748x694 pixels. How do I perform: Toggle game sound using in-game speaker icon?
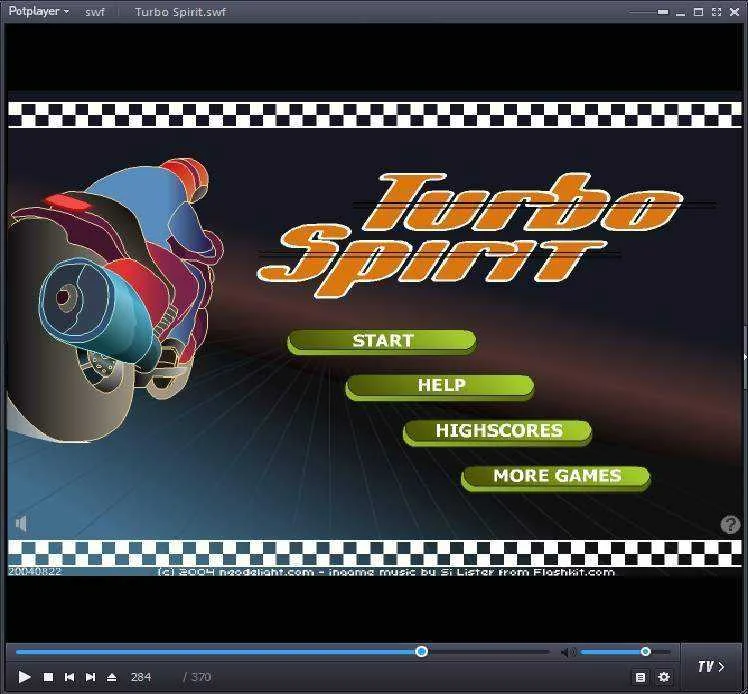click(21, 524)
